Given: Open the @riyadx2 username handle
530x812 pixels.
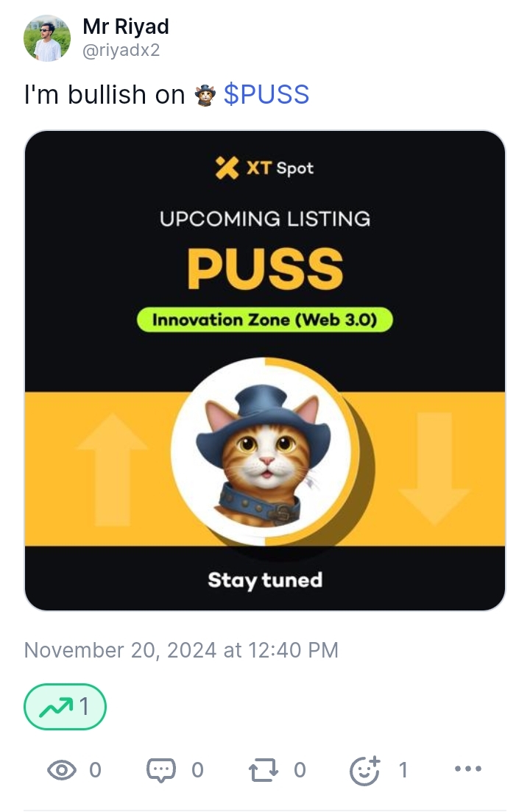Looking at the screenshot, I should (x=121, y=50).
